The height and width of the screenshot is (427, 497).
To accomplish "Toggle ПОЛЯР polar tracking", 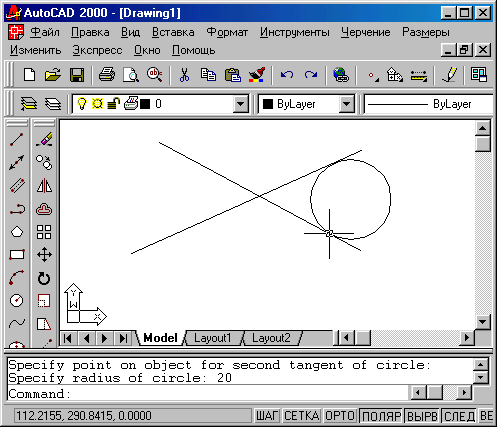I will (x=381, y=416).
